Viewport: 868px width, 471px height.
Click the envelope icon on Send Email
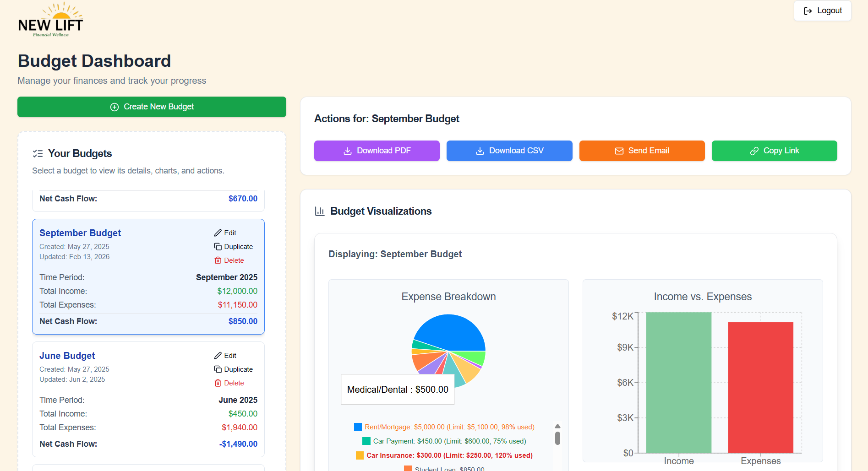(619, 151)
